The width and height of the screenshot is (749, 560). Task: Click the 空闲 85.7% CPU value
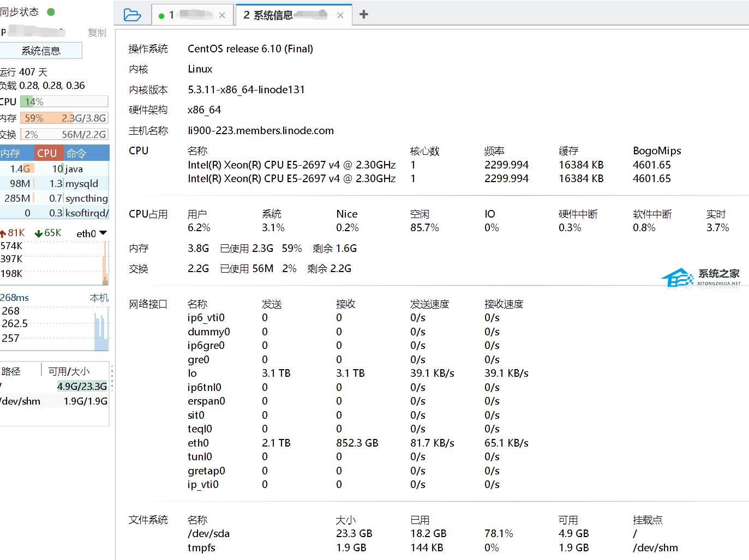point(424,227)
